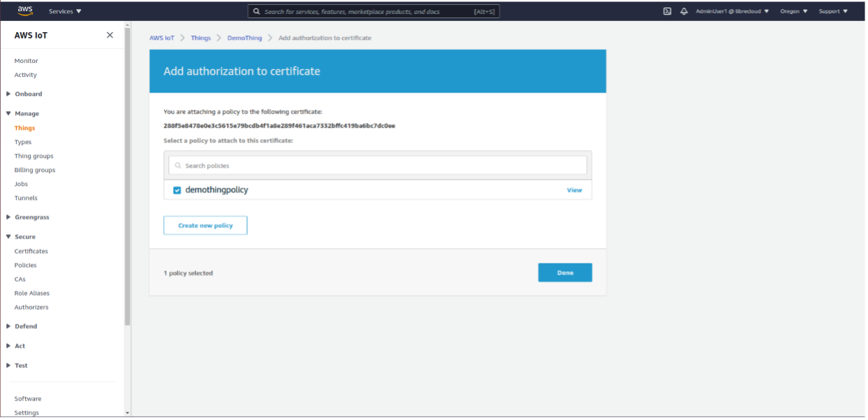This screenshot has width=868, height=420.
Task: Go to Policies in the sidebar
Action: tap(25, 265)
